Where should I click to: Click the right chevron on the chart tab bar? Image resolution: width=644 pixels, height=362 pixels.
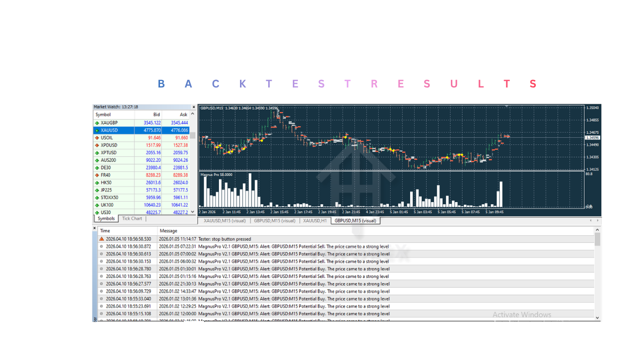click(x=597, y=220)
